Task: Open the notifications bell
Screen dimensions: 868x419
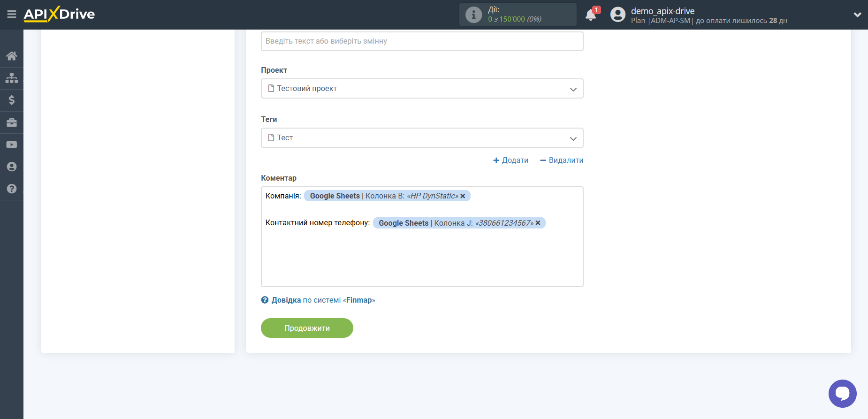Action: 591,15
